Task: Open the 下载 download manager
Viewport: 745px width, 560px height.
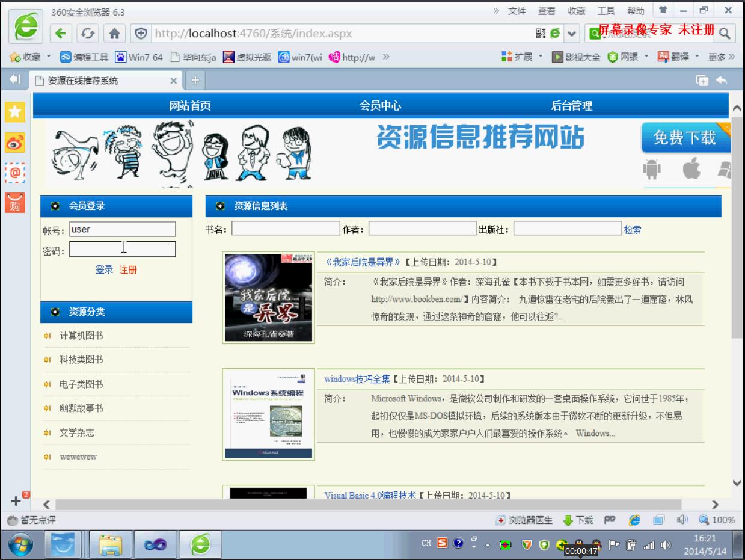Action: [x=578, y=520]
